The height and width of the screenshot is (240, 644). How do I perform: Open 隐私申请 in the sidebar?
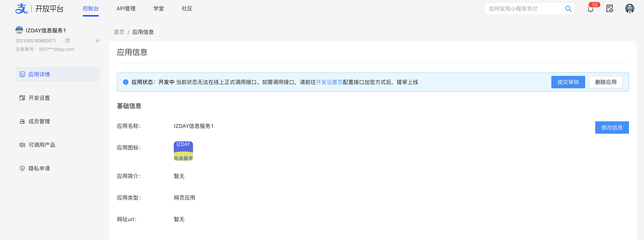click(39, 168)
